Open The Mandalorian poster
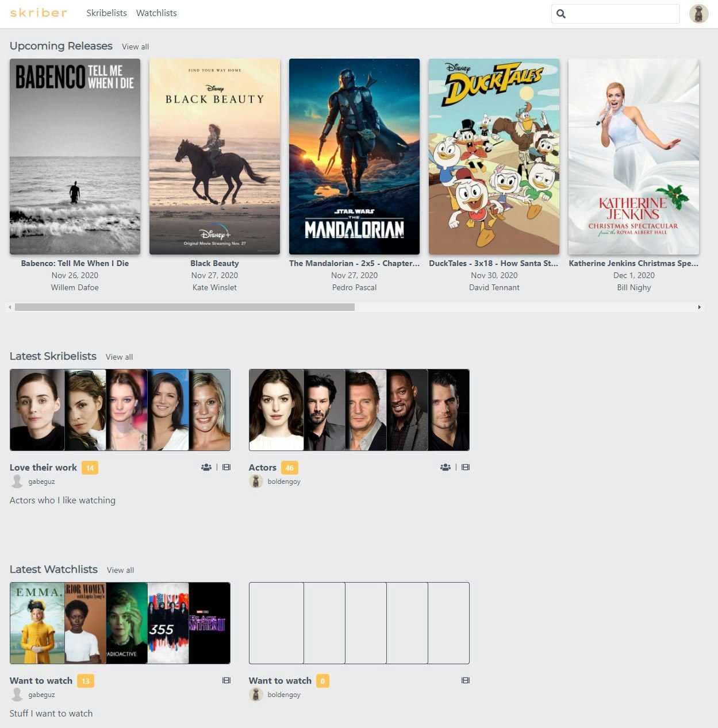The image size is (718, 728). point(354,156)
